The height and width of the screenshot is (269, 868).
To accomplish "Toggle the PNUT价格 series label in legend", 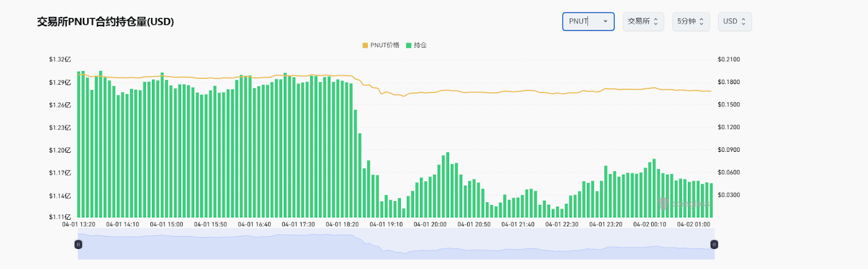I will tap(385, 46).
